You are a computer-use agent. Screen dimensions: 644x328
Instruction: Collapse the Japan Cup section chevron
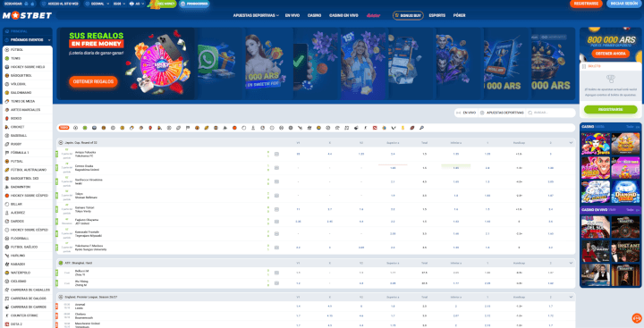pyautogui.click(x=571, y=143)
